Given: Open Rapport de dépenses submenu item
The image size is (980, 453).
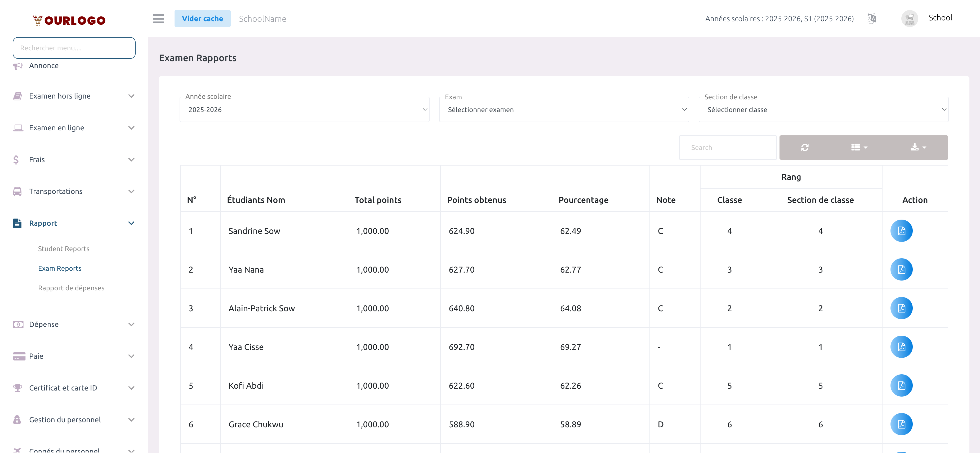Looking at the screenshot, I should 71,288.
